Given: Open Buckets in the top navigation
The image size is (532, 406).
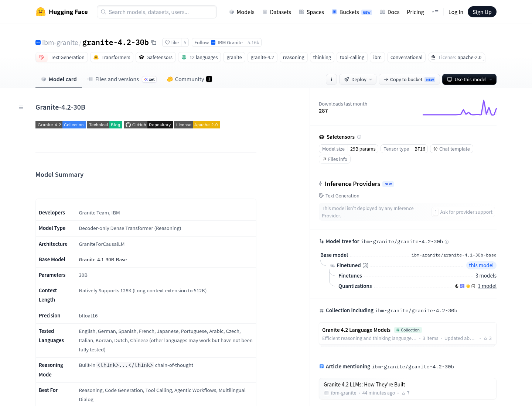Looking at the screenshot, I should coord(352,12).
